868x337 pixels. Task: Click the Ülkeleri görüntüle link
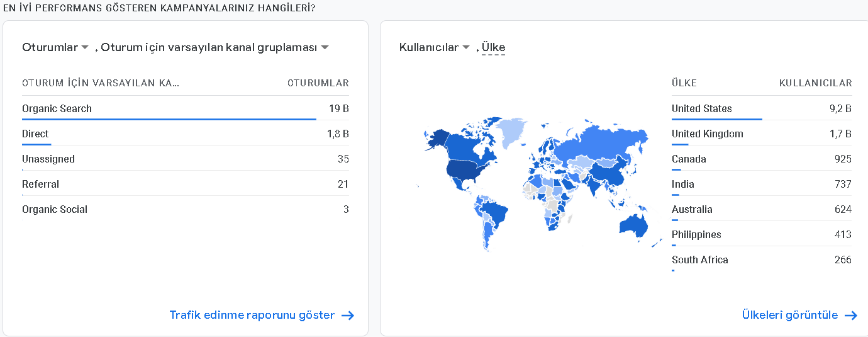[789, 315]
